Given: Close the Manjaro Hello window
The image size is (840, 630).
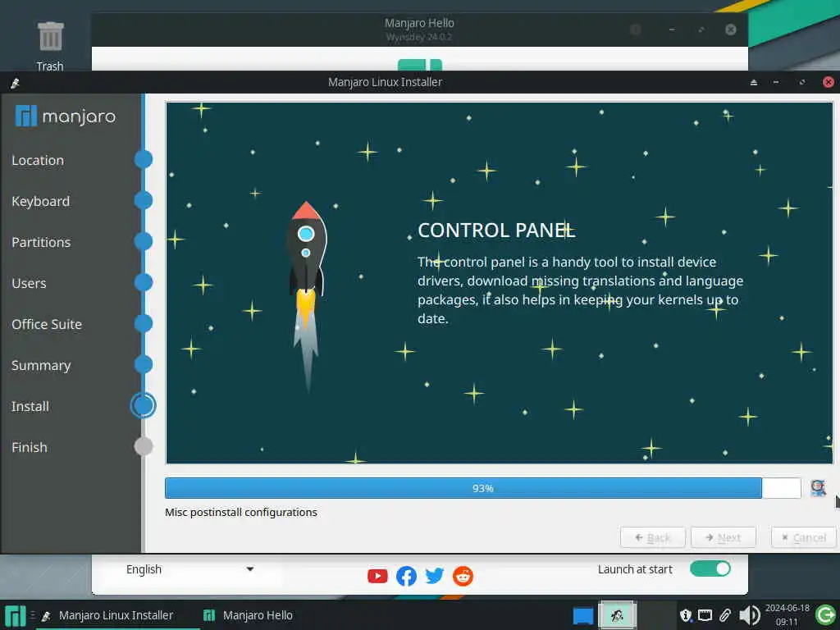Looking at the screenshot, I should (730, 30).
